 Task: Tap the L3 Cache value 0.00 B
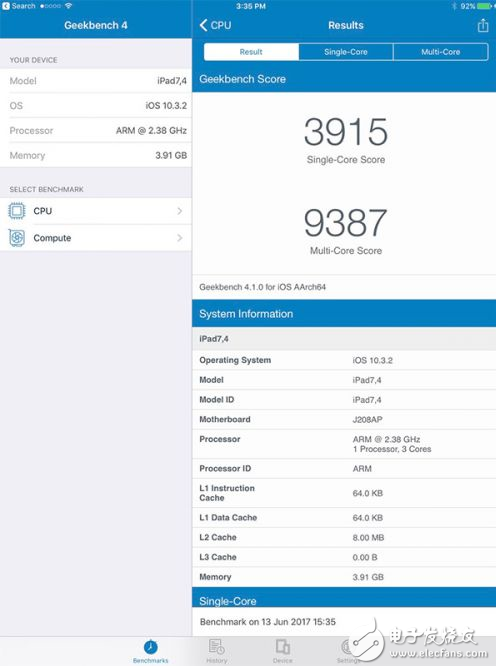coord(365,557)
